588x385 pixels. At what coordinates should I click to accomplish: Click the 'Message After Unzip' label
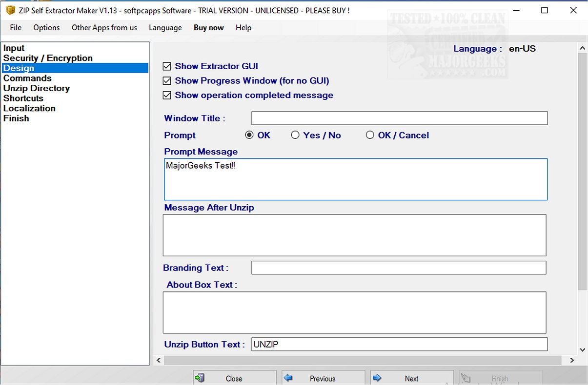pyautogui.click(x=209, y=208)
